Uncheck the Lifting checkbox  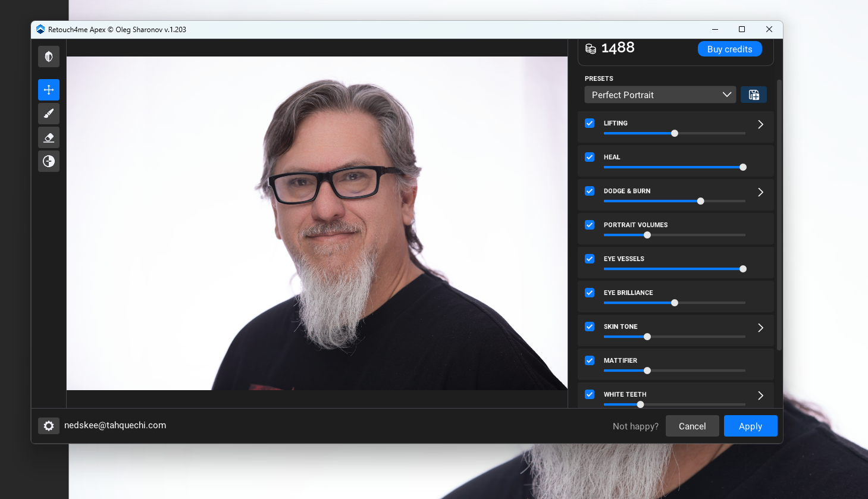(x=590, y=123)
